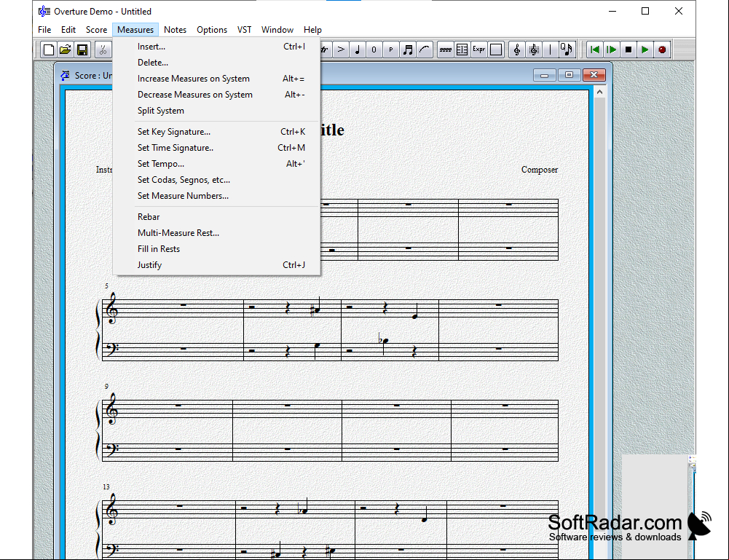This screenshot has width=729, height=560.
Task: Close the open Measures menu
Action: click(x=135, y=30)
